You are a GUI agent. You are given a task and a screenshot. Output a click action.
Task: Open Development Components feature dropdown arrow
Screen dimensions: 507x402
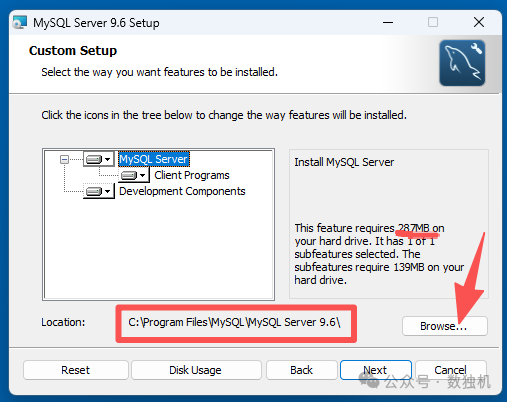click(x=107, y=191)
